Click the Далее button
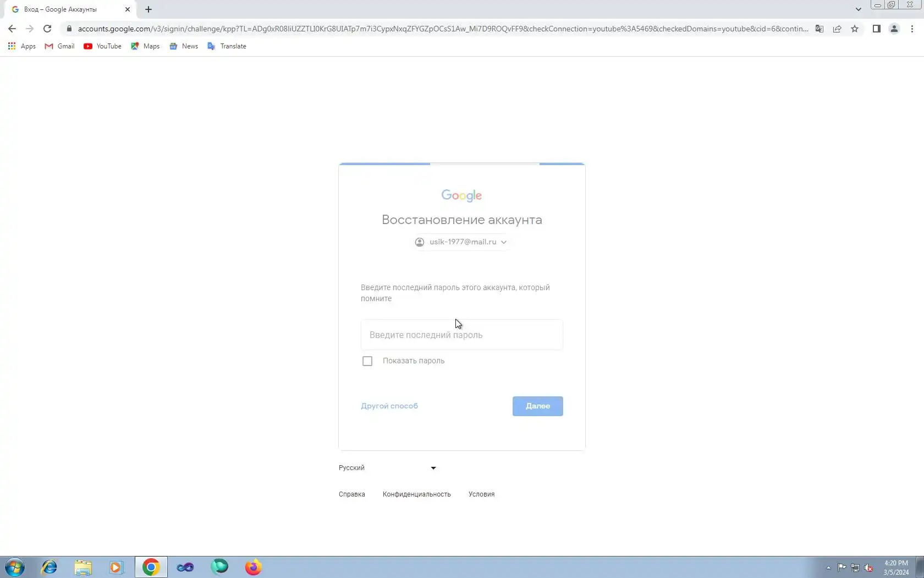 pyautogui.click(x=538, y=406)
